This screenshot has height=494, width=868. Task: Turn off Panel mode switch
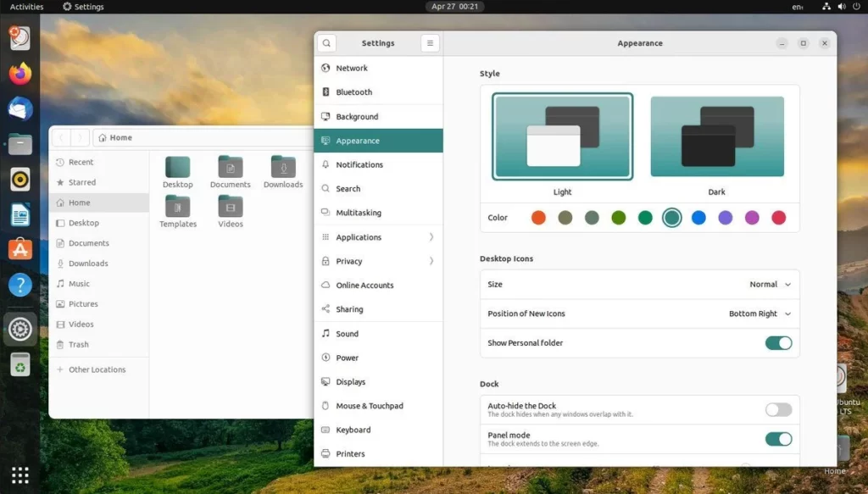pyautogui.click(x=778, y=439)
